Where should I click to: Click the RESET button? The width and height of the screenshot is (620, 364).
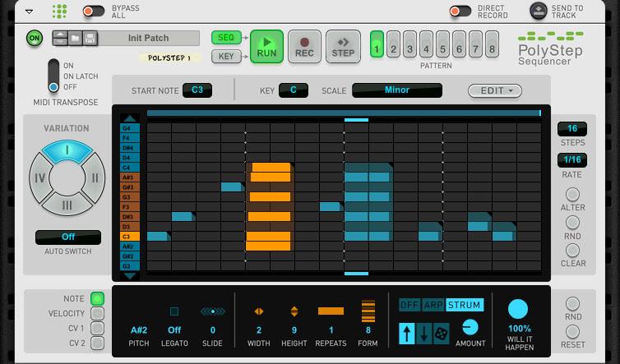[x=572, y=331]
